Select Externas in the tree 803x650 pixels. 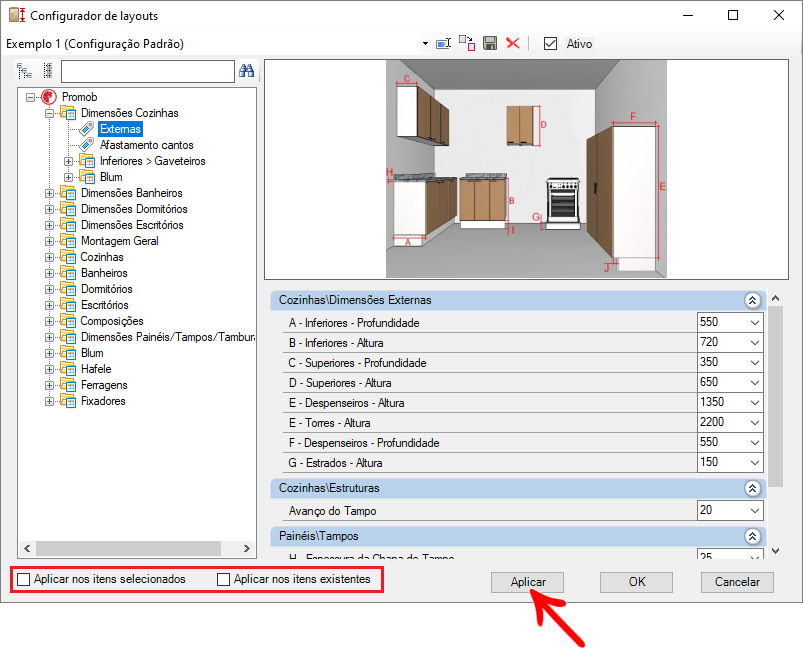click(x=120, y=129)
